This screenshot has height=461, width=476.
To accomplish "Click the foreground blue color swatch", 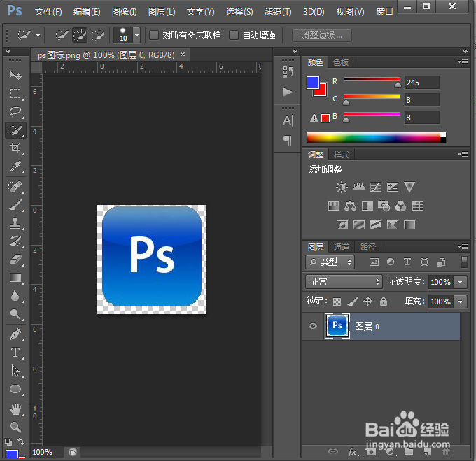I will click(312, 82).
